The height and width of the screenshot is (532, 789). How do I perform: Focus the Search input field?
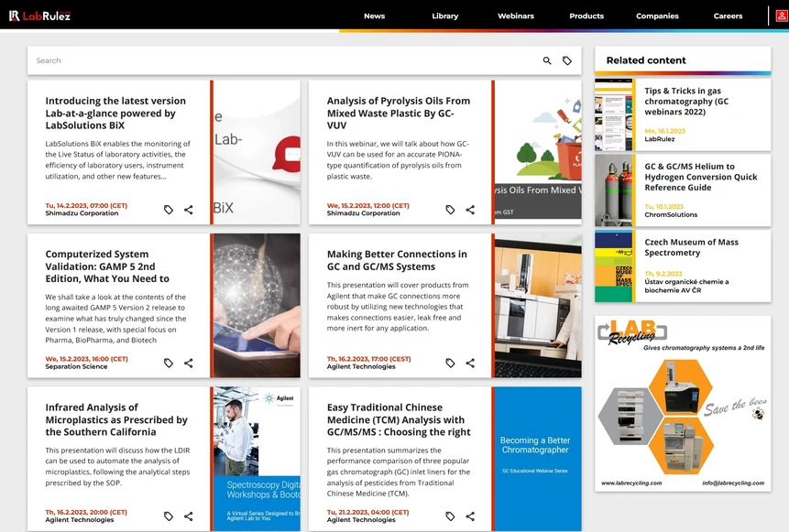pyautogui.click(x=282, y=60)
